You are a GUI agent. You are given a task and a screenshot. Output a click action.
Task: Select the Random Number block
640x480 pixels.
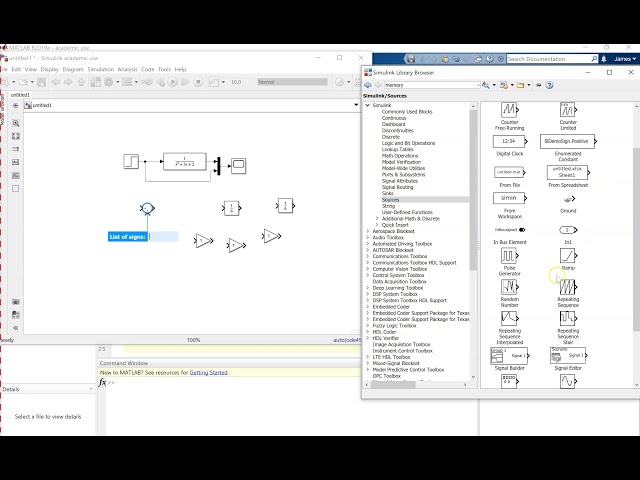(x=509, y=287)
